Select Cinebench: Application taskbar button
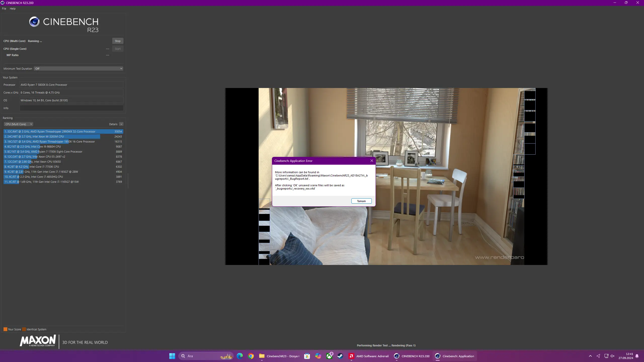The image size is (644, 362). pyautogui.click(x=455, y=356)
